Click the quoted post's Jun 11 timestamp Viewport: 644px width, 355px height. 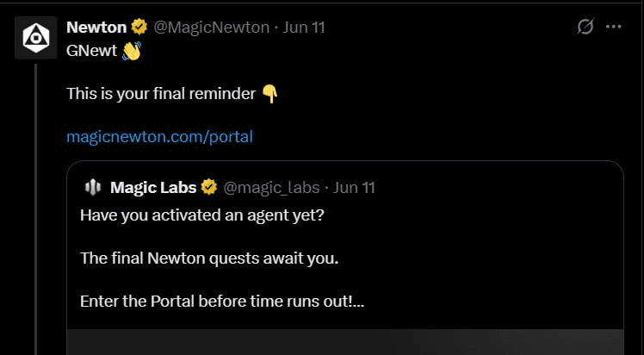[x=354, y=188]
